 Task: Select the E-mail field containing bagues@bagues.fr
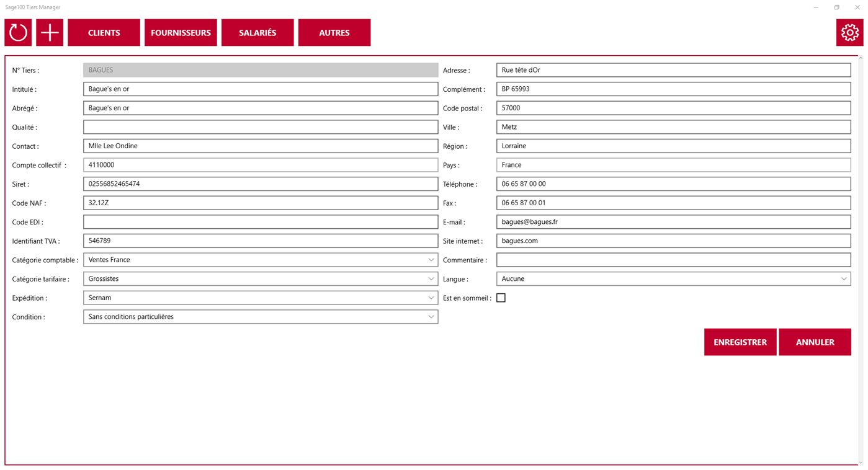(673, 221)
